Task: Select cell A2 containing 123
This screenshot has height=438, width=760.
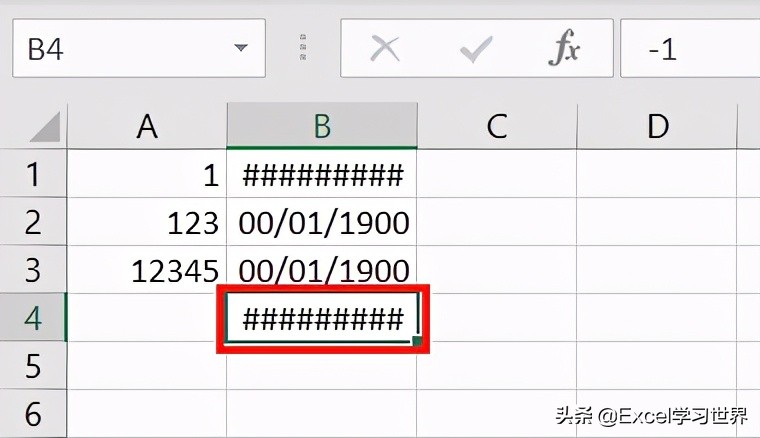Action: (x=147, y=221)
